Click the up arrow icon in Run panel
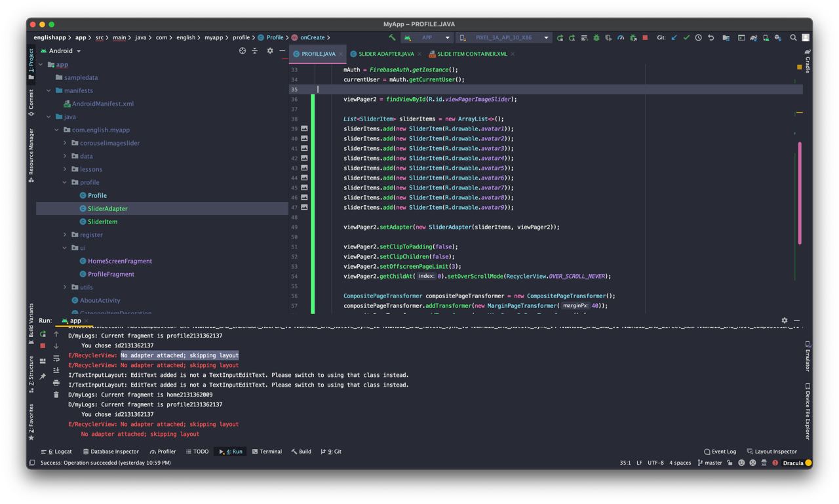839x504 pixels. [56, 334]
